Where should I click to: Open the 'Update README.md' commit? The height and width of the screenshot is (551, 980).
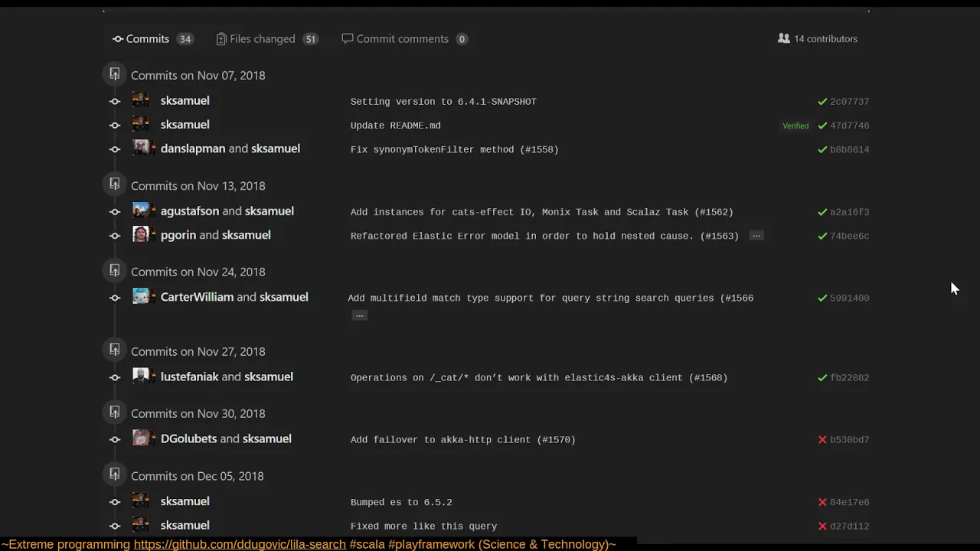click(396, 126)
